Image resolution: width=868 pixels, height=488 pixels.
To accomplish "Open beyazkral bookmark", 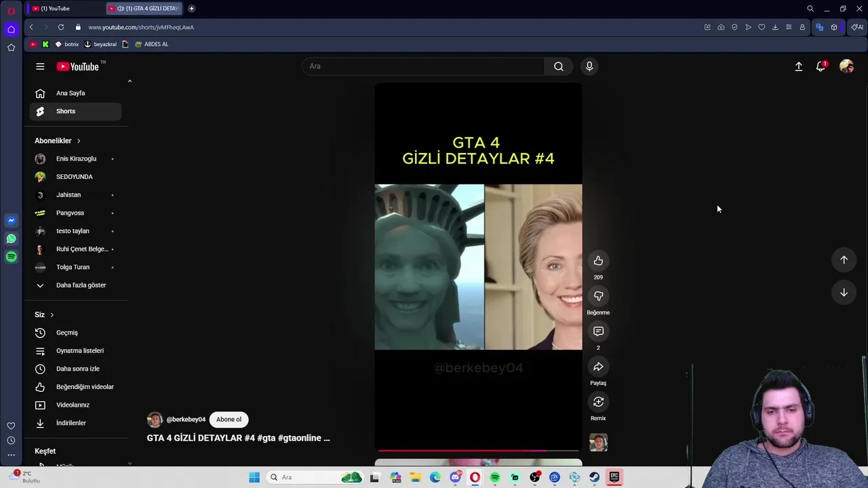I will (x=100, y=44).
